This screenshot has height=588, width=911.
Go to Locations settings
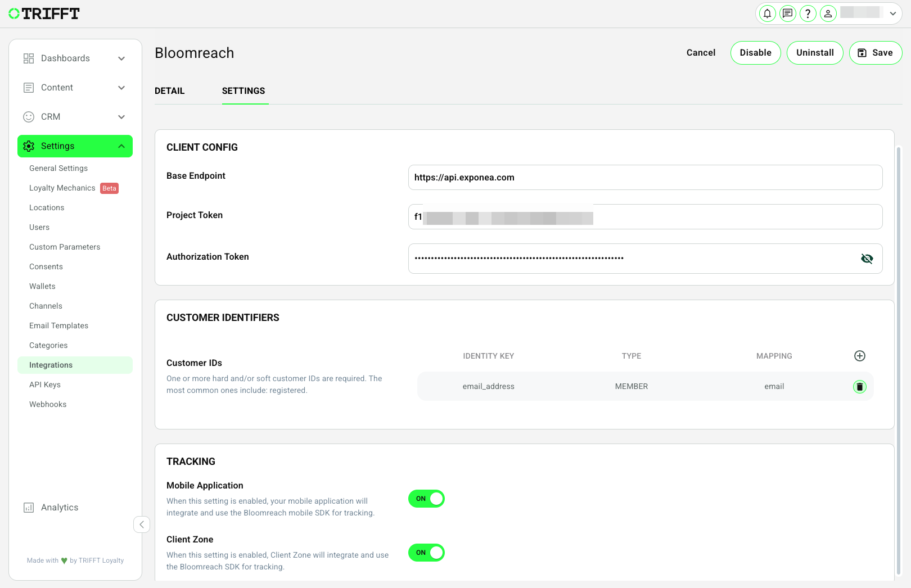pyautogui.click(x=47, y=207)
